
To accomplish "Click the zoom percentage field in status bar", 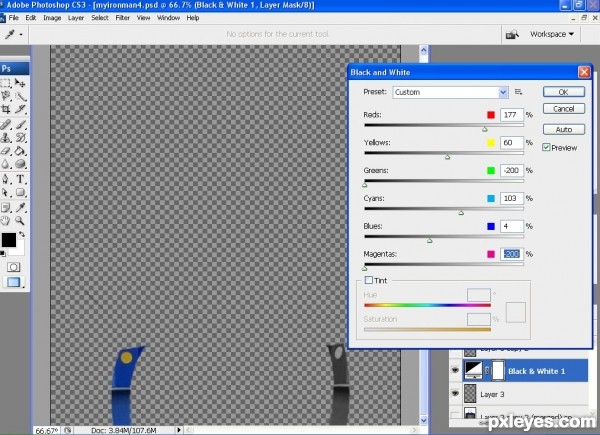I will tap(47, 431).
